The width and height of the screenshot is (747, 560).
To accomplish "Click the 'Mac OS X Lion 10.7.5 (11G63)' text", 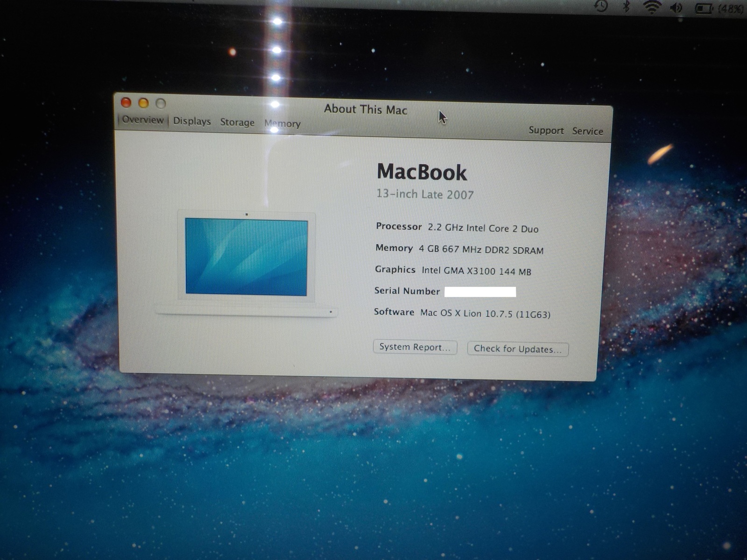I will pyautogui.click(x=485, y=314).
